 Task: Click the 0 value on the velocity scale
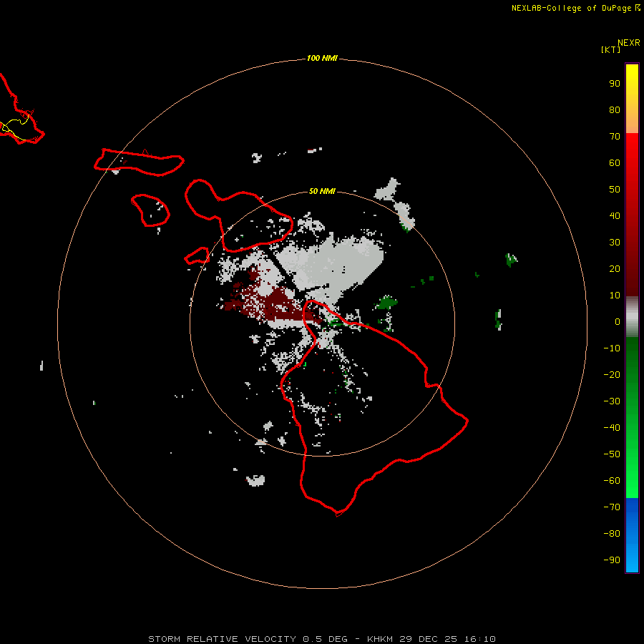point(618,321)
